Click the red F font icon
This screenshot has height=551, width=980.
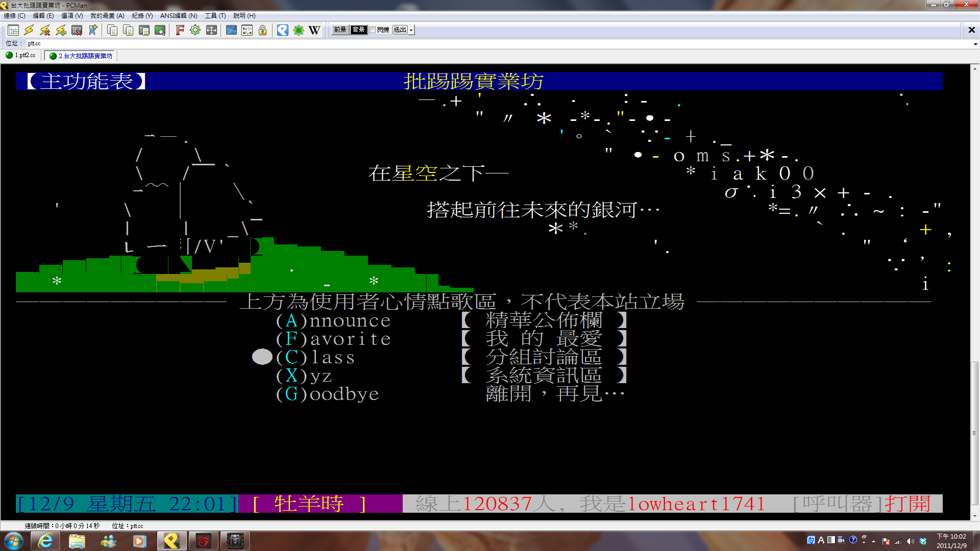click(x=180, y=30)
